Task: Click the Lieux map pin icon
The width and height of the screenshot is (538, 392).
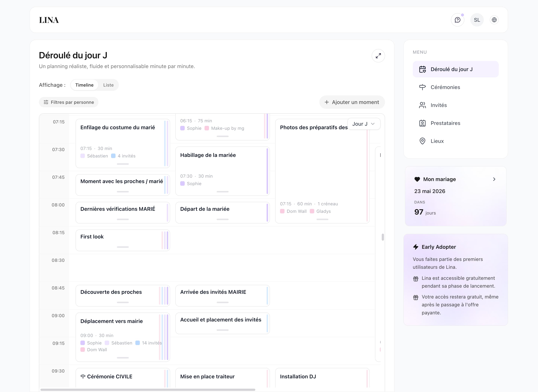Action: [x=422, y=141]
